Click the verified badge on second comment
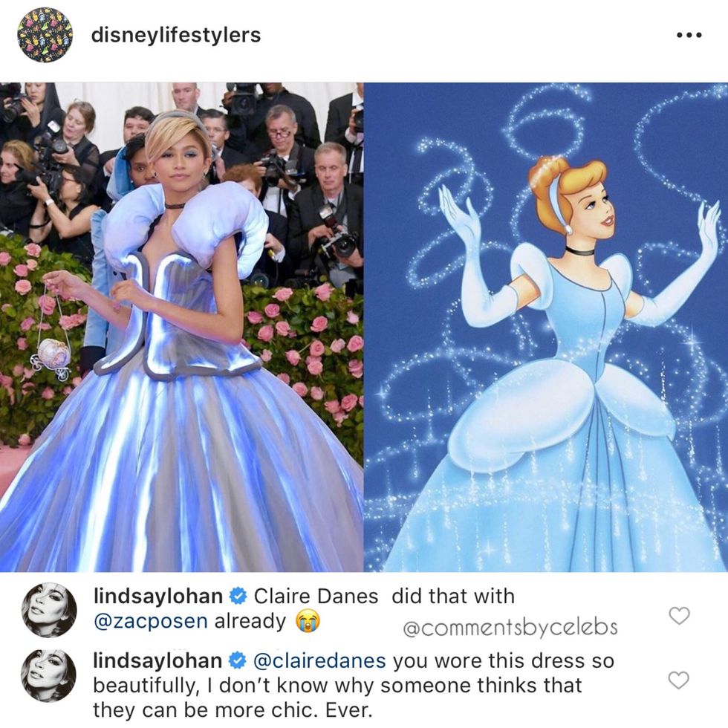 click(238, 661)
